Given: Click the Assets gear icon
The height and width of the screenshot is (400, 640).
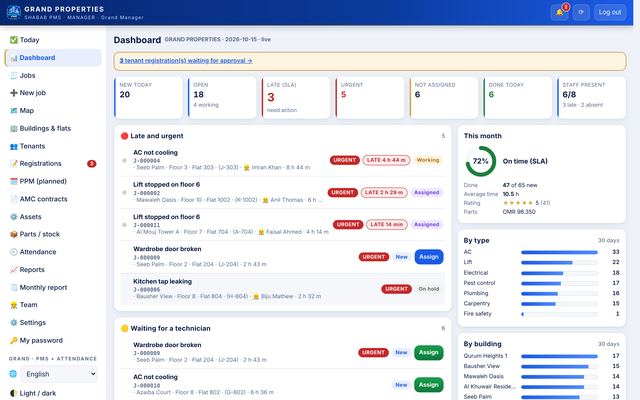Looking at the screenshot, I should 14,217.
